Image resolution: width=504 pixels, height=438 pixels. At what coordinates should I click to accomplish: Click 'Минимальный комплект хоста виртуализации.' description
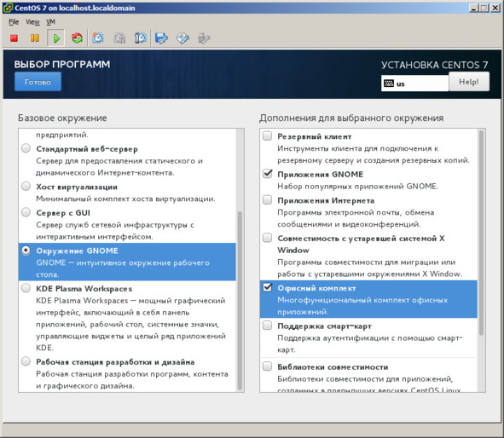pyautogui.click(x=125, y=199)
